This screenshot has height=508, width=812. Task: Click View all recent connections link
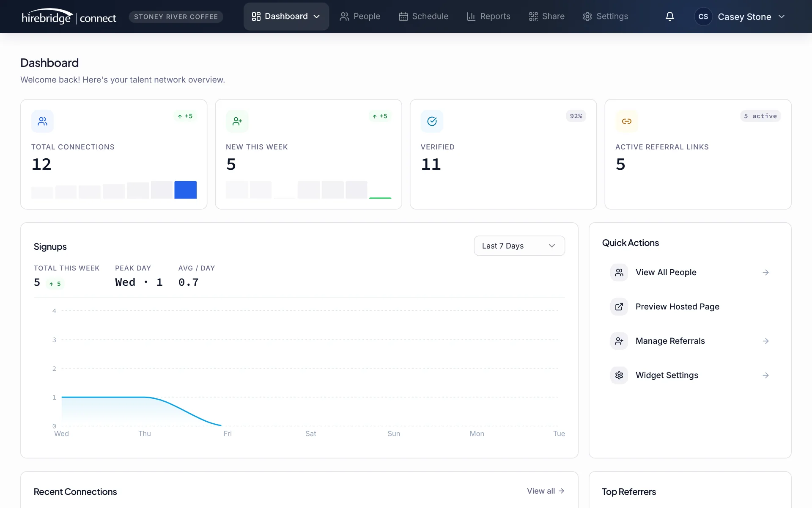(x=546, y=491)
